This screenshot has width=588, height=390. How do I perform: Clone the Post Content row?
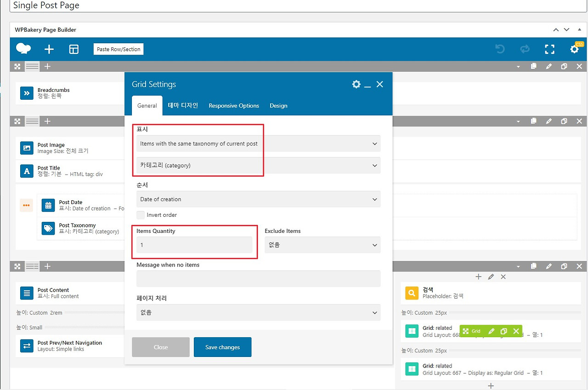coord(564,266)
